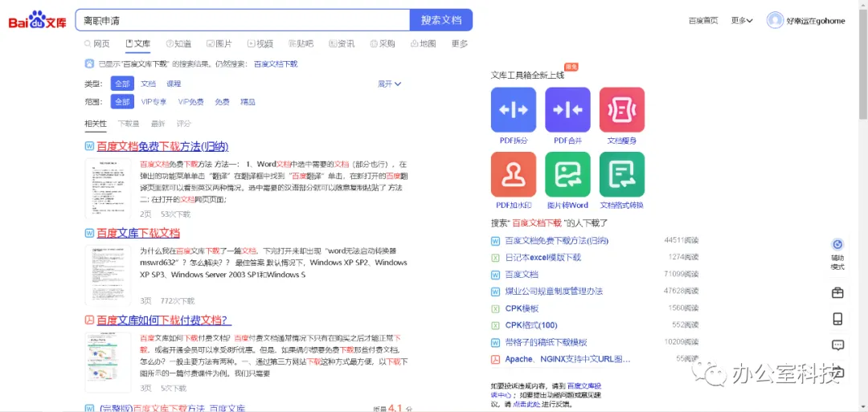Click thumbnail of 百度文库下载文档 result
Viewport: 868px width, 412px height.
[108, 275]
